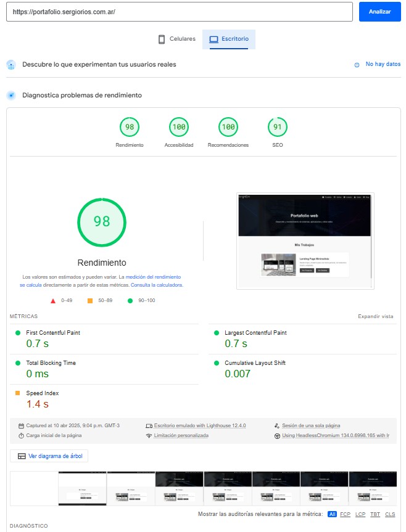Expand Limitación personalizada details
The image size is (406, 532).
[x=181, y=435]
